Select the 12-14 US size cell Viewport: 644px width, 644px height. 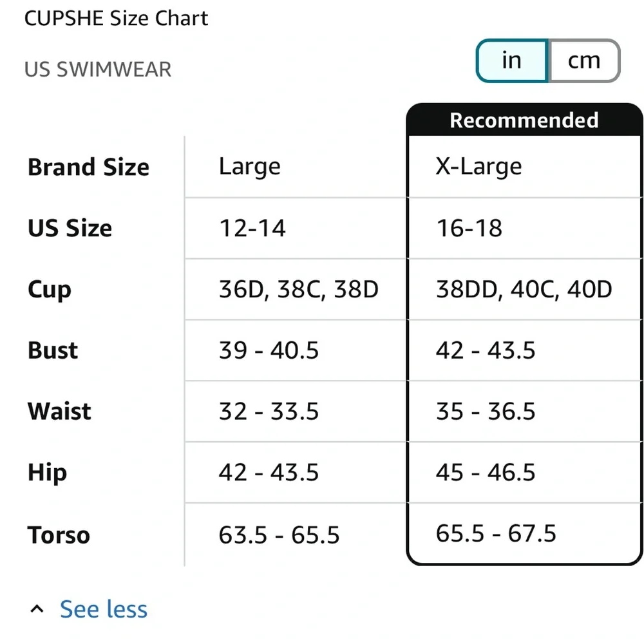(x=296, y=229)
